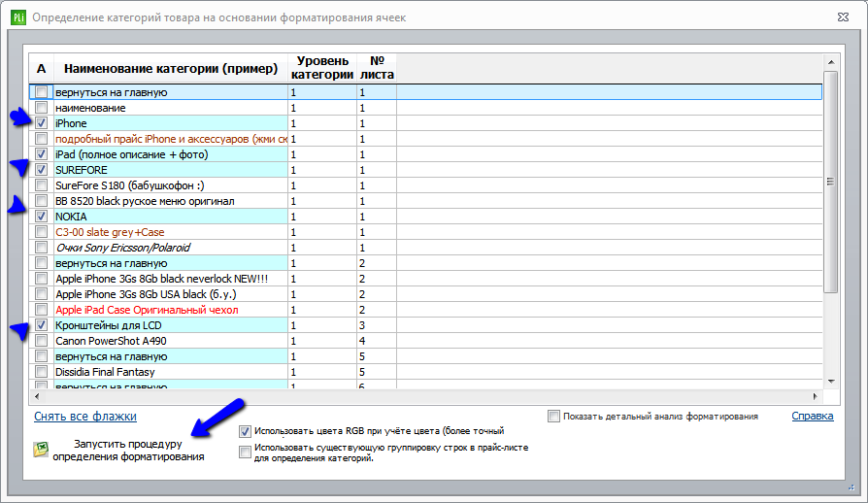Uncheck the iPad (полное описание + фото) checkbox

pos(41,153)
